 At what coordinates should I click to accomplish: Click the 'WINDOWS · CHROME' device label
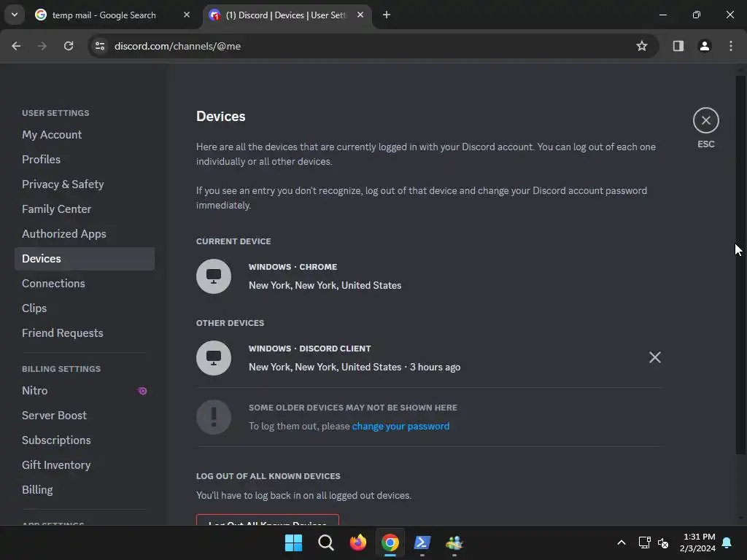point(293,267)
